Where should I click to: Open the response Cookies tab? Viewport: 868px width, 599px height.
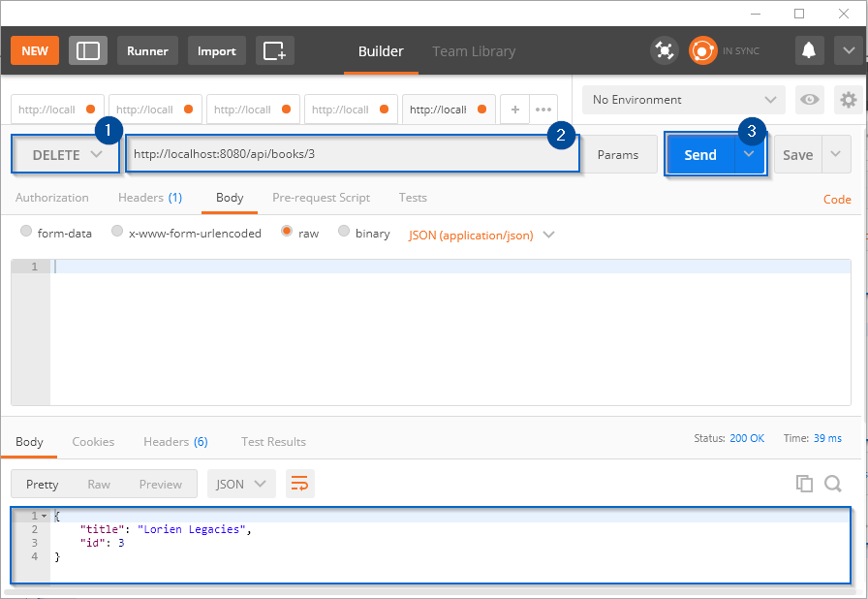pyautogui.click(x=93, y=442)
